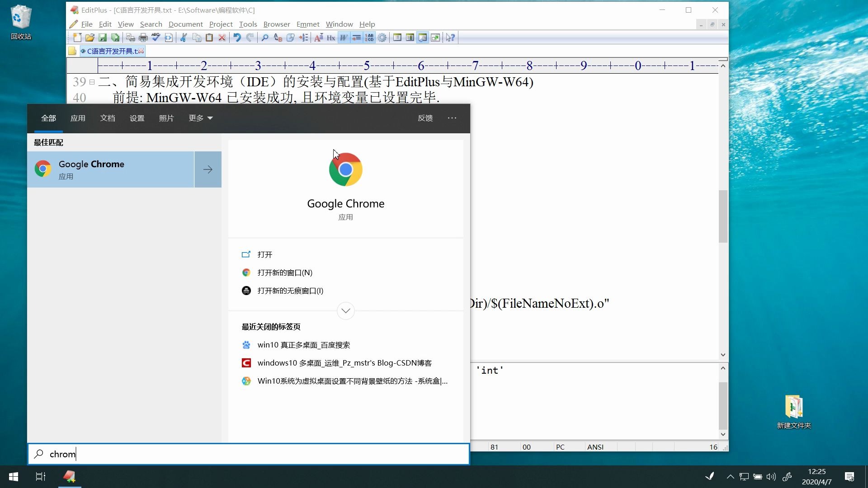Image resolution: width=868 pixels, height=488 pixels.
Task: Click the EditPlus save toolbar icon
Action: (x=103, y=38)
